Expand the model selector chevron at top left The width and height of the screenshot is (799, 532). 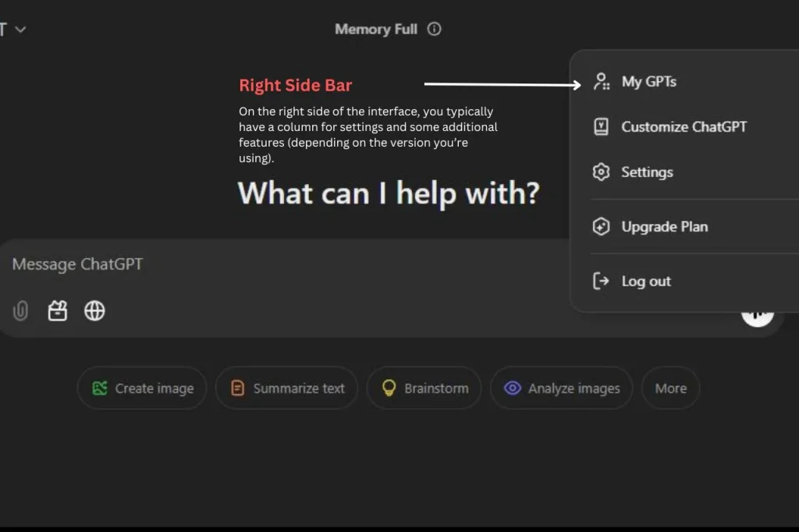pos(20,30)
